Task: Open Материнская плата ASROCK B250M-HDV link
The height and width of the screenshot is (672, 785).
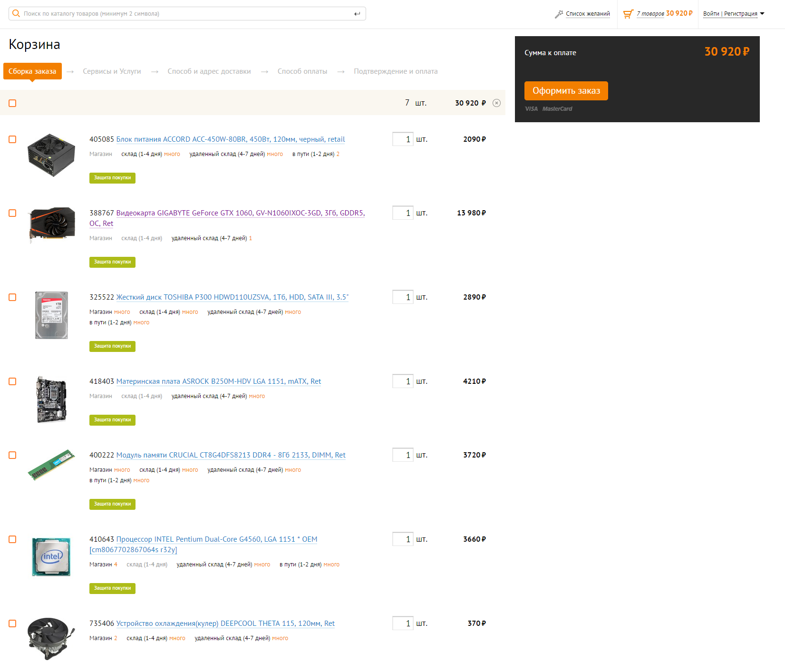Action: coord(219,381)
